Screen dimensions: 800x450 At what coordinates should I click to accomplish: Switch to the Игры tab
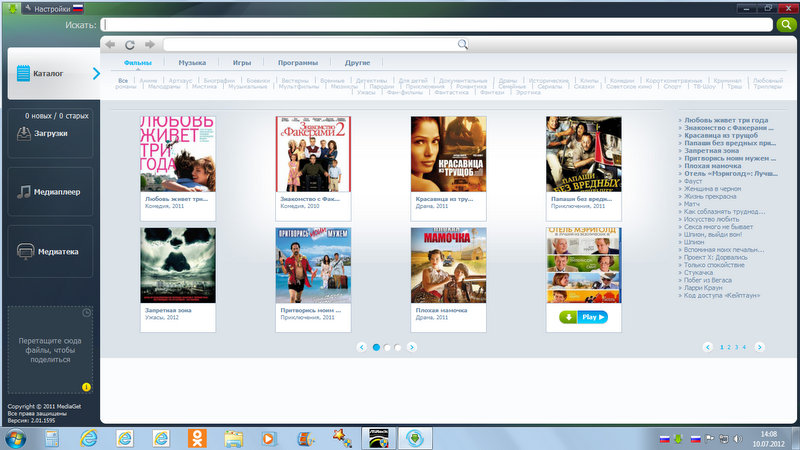[242, 63]
